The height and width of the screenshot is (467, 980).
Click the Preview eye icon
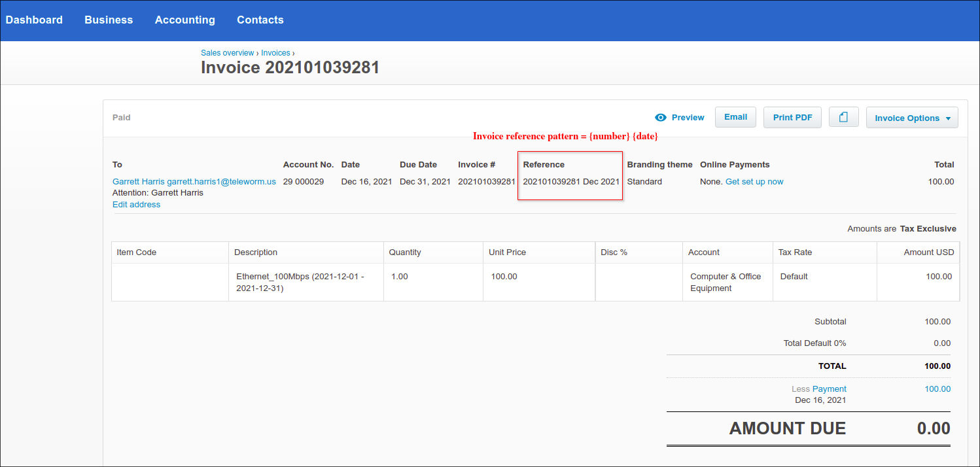661,118
